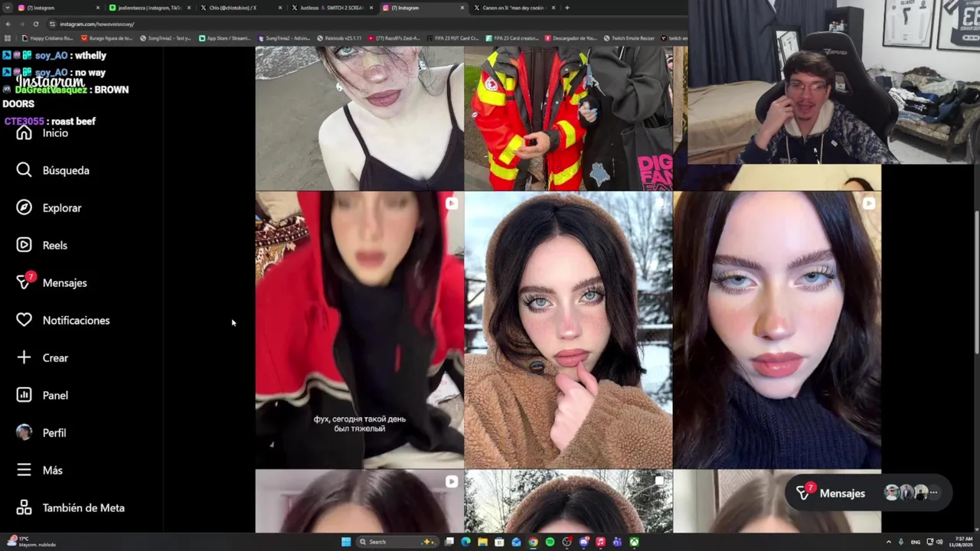Open Descargador de You... bookmark

coord(570,37)
